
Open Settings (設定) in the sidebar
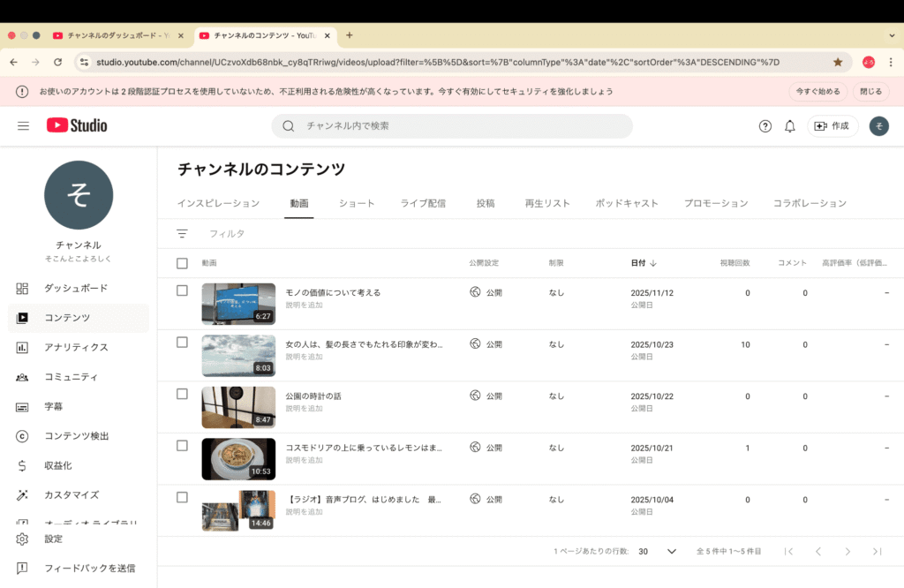[54, 539]
